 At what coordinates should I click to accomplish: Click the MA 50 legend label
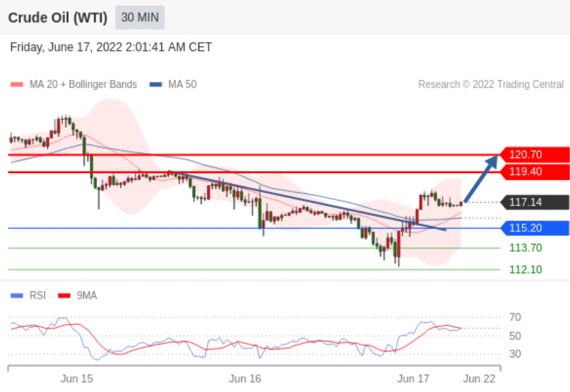click(x=182, y=85)
